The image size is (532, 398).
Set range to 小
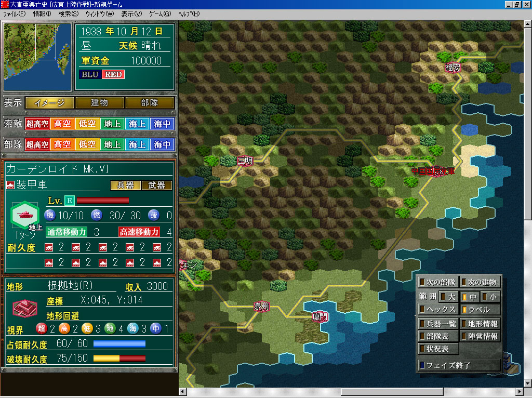coord(490,297)
